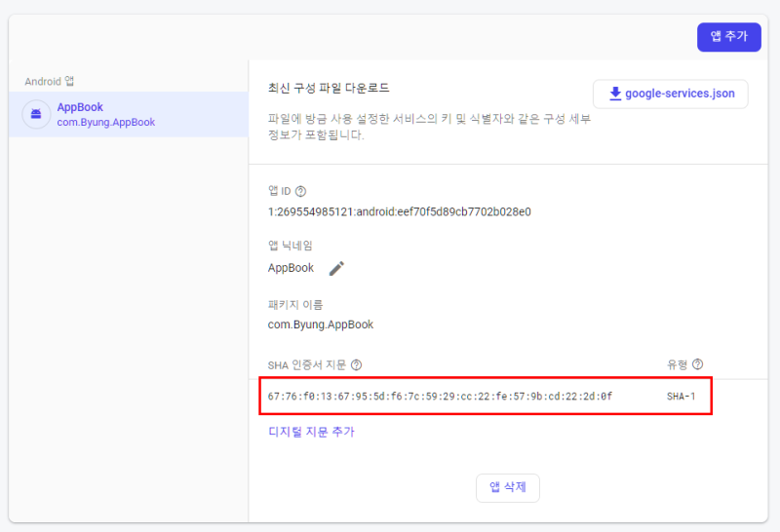The image size is (780, 532).
Task: Edit app nickname with the pencil icon
Action: pyautogui.click(x=336, y=268)
